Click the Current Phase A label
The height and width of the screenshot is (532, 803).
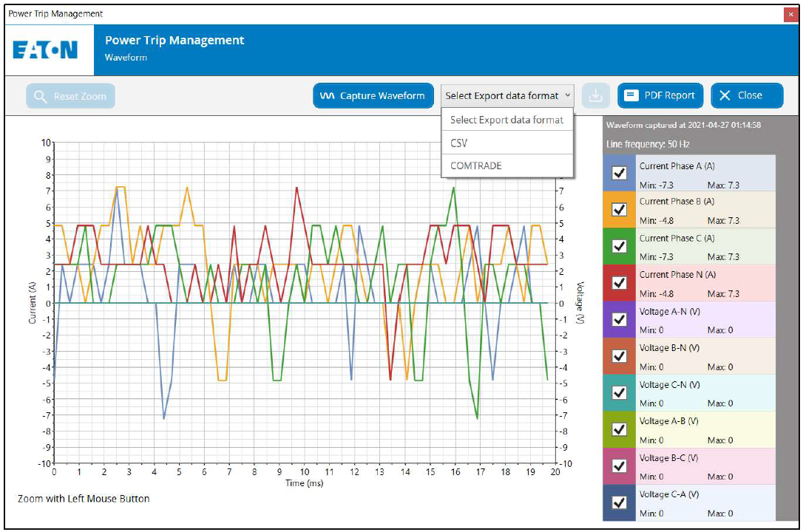coord(677,166)
